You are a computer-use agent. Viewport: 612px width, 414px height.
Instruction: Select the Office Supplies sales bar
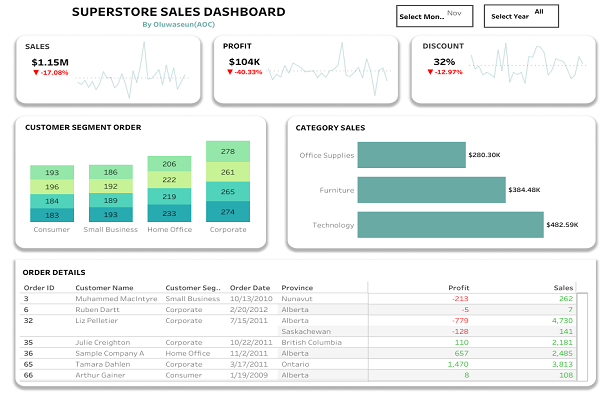tap(410, 155)
